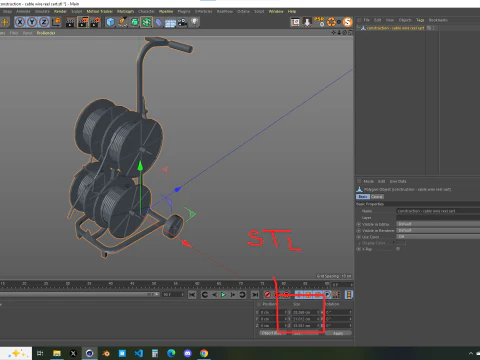Click the leftmost plugin icon left of the download arrow
480x360 pixels.
click(x=295, y=22)
